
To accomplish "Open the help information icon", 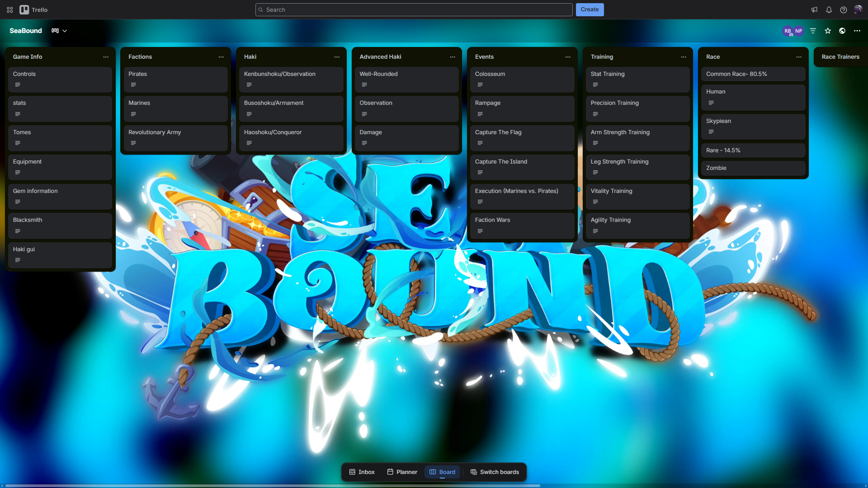I will pyautogui.click(x=843, y=9).
